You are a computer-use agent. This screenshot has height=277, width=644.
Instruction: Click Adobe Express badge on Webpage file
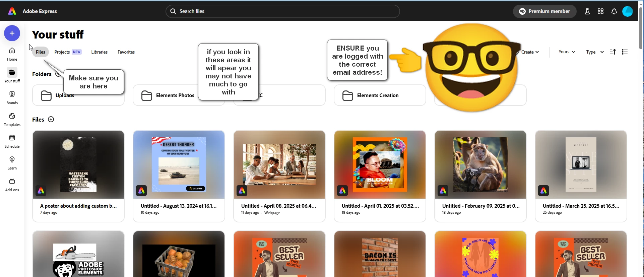242,191
